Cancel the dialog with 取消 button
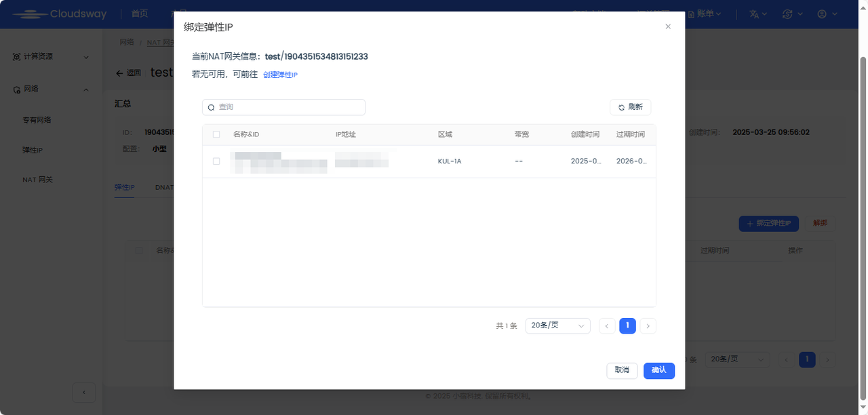This screenshot has height=415, width=868. click(622, 370)
